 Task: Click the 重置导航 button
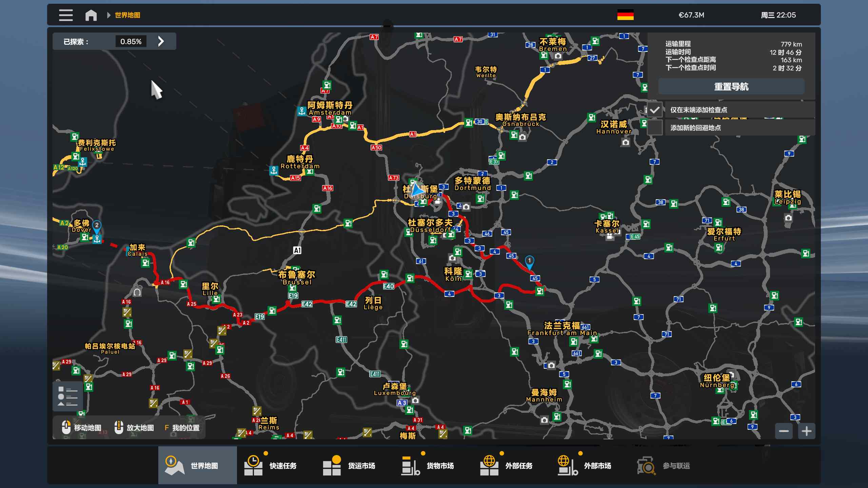[731, 87]
